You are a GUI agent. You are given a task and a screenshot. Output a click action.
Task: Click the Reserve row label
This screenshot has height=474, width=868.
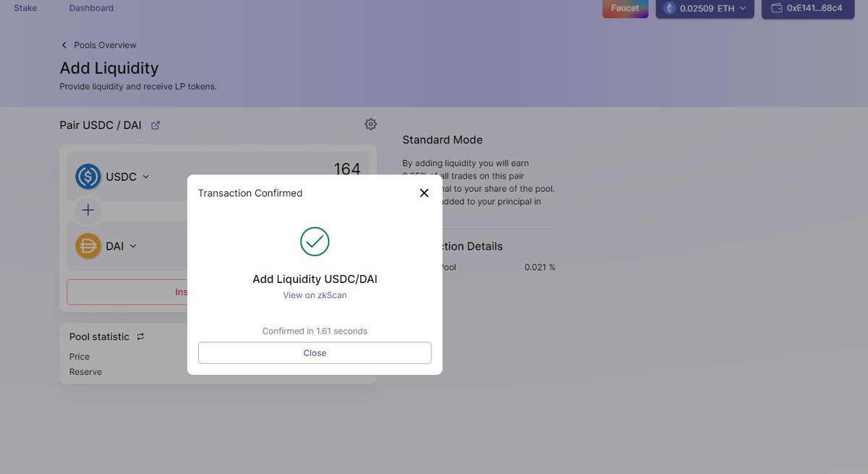85,372
